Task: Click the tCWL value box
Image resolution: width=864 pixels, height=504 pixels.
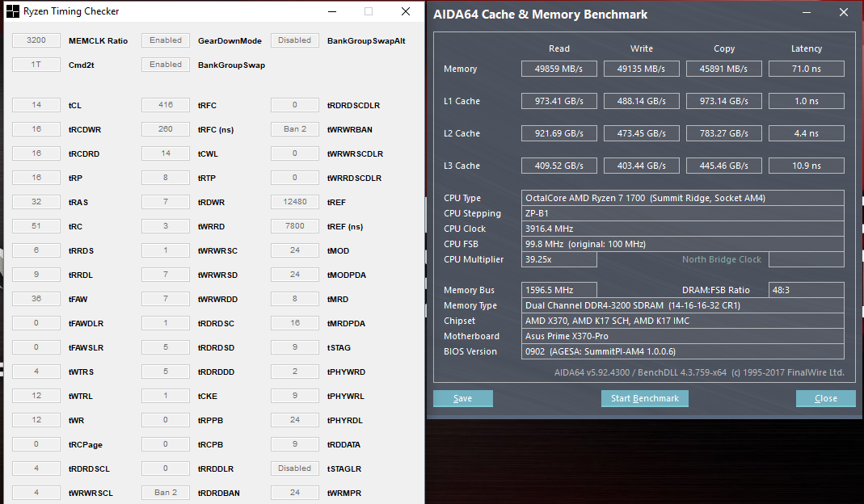Action: point(166,153)
